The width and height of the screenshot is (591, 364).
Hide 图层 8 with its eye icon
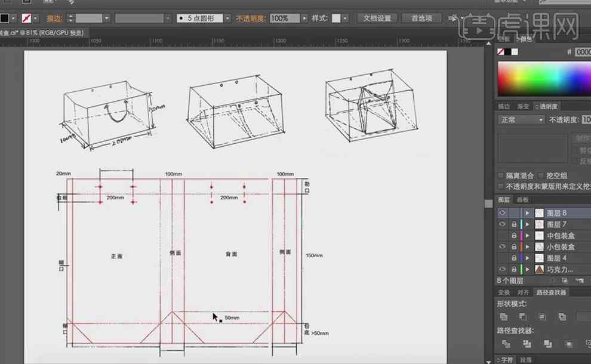[503, 213]
